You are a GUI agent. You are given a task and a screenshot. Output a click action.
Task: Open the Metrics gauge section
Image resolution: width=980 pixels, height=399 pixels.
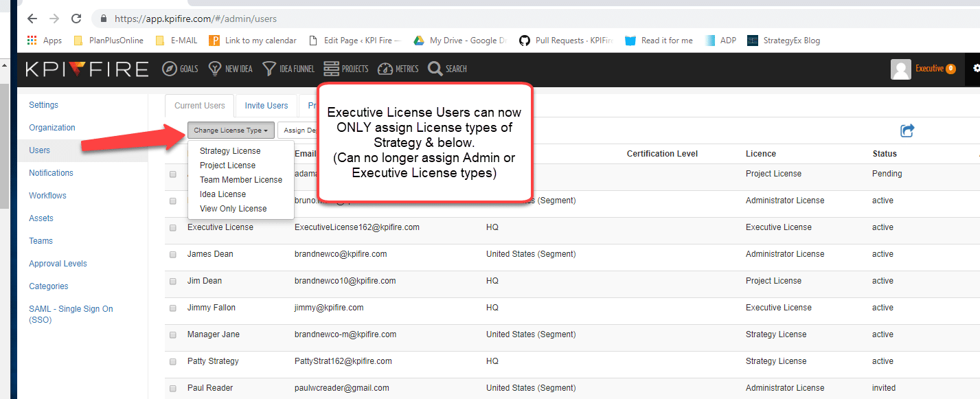coord(398,69)
